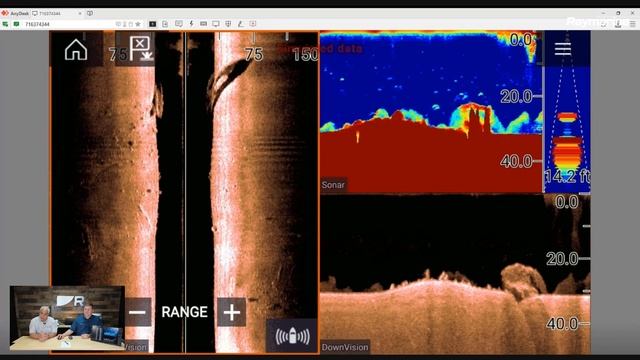Click the AnyDesk actions lightning icon

point(191,24)
